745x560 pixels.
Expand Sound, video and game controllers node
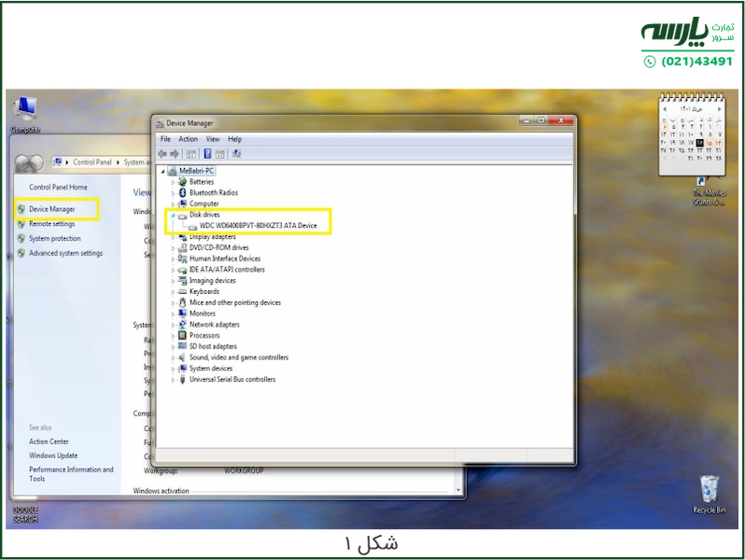(x=173, y=357)
